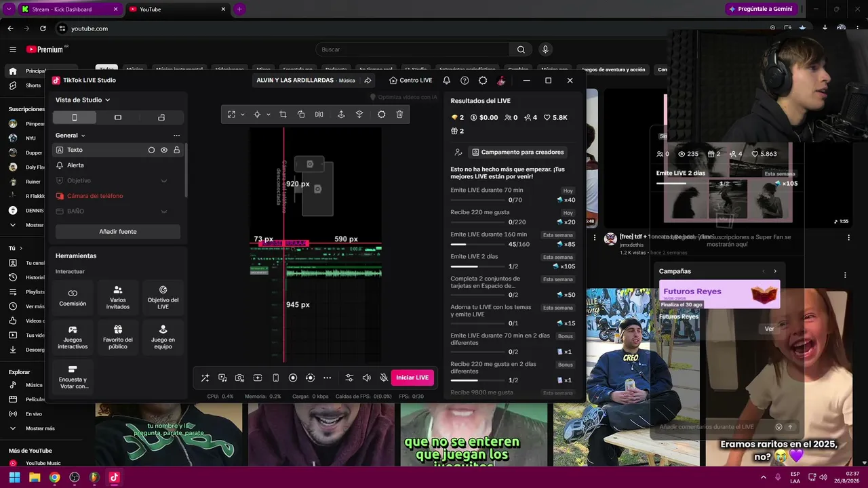Click the duplicate source icon
Viewport: 868px width, 488px height.
click(x=301, y=115)
